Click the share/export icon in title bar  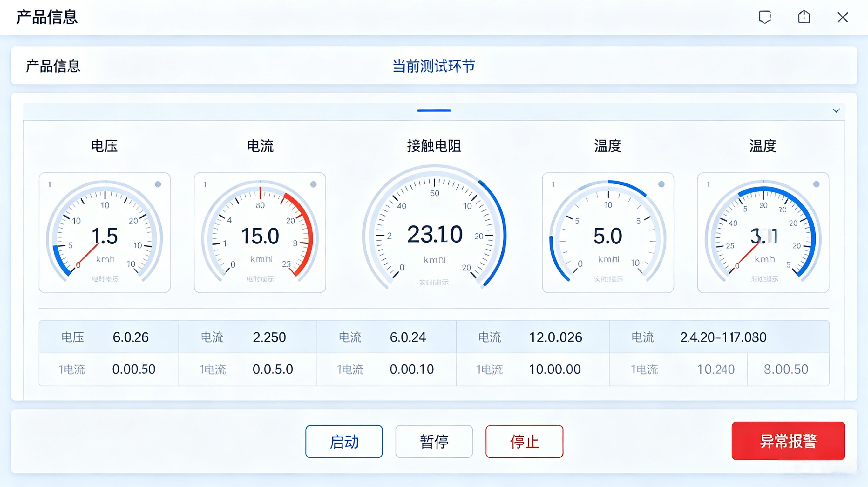(x=804, y=17)
